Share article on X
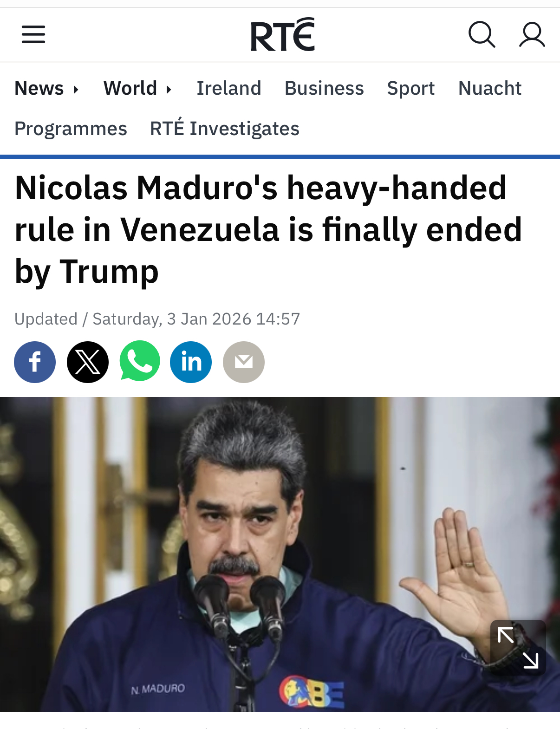This screenshot has height=729, width=560. pos(88,362)
